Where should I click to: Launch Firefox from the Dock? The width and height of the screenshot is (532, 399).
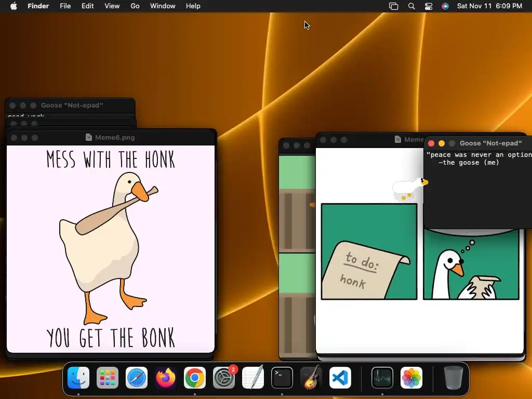coord(166,378)
